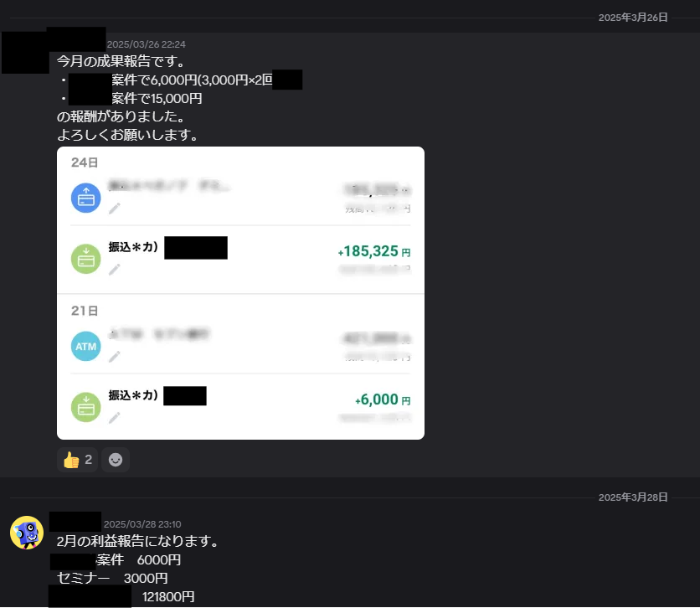Click the 2025/03/26 22:24 message timestamp
The width and height of the screenshot is (700, 608).
pyautogui.click(x=146, y=44)
